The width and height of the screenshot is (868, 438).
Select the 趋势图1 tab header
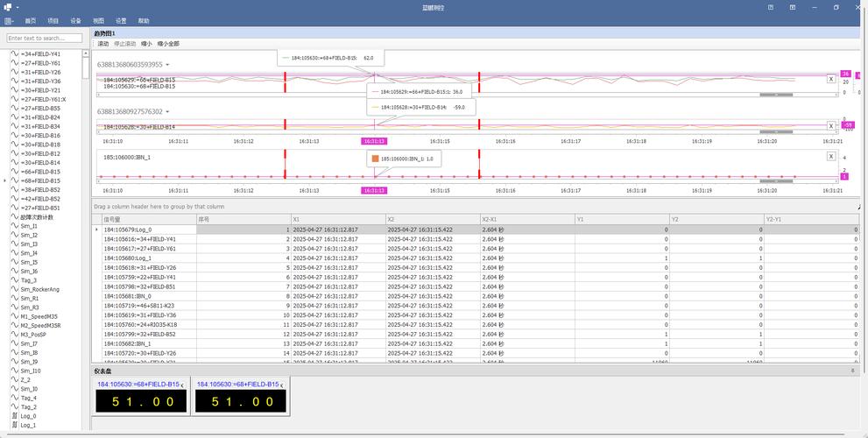(x=104, y=34)
